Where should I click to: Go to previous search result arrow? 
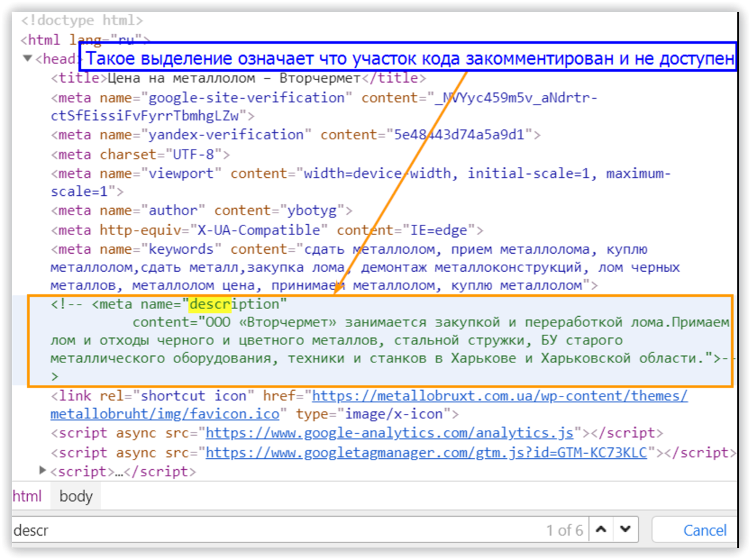tap(601, 529)
